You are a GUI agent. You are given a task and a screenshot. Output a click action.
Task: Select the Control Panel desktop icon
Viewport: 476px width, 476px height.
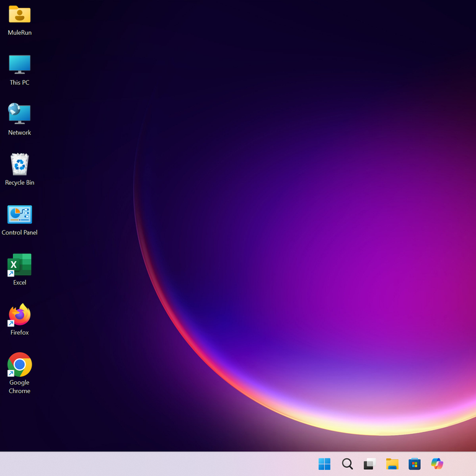[x=19, y=214]
